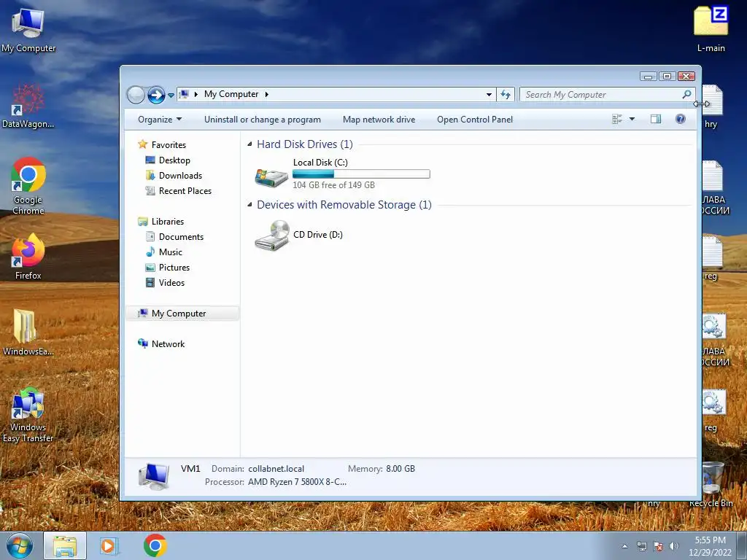Open Explorer help button
Viewport: 747px width, 560px height.
(x=681, y=119)
